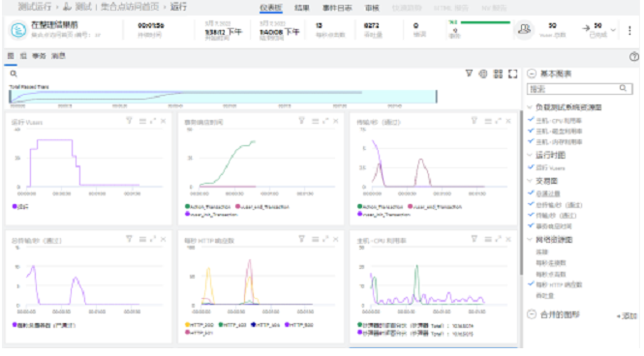Open the vertical three-dot more options menu

tap(629, 30)
